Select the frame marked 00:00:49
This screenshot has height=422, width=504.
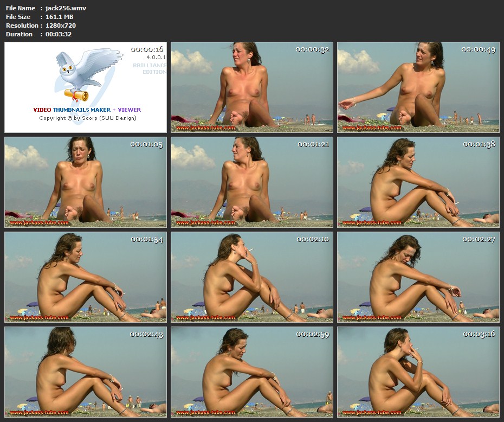(418, 87)
